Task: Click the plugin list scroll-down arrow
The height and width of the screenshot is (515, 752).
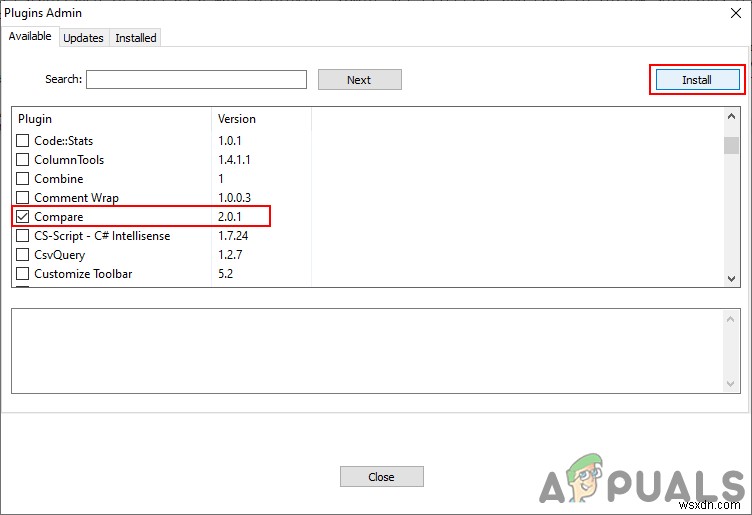Action: (731, 278)
